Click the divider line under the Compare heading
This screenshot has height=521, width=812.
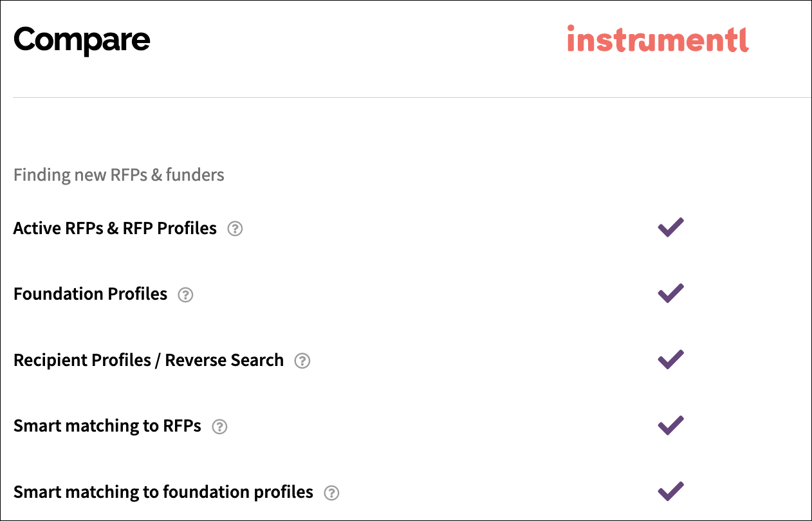coord(406,96)
